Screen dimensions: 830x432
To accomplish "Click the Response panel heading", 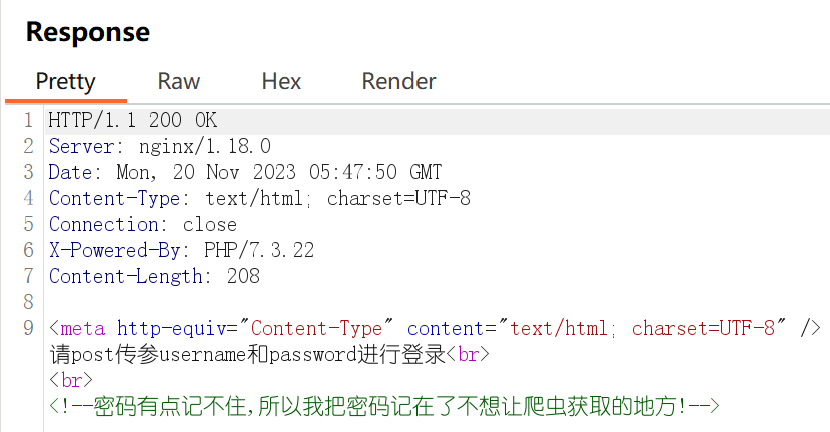I will [x=88, y=32].
